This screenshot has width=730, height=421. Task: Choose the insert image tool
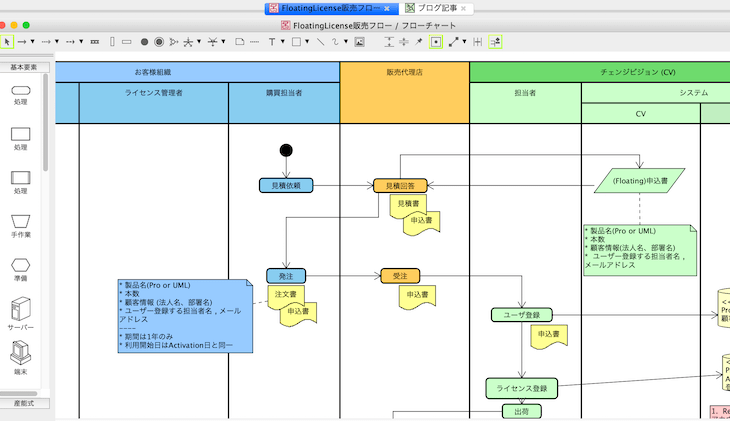click(x=359, y=42)
